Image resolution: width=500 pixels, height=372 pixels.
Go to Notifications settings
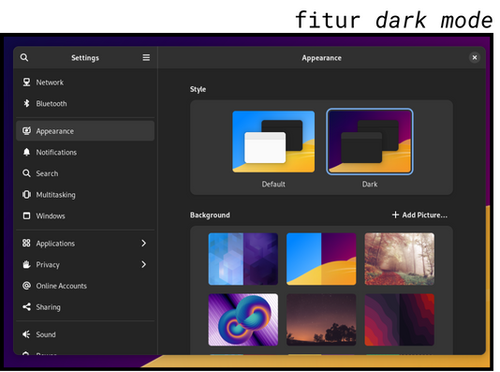pyautogui.click(x=85, y=152)
